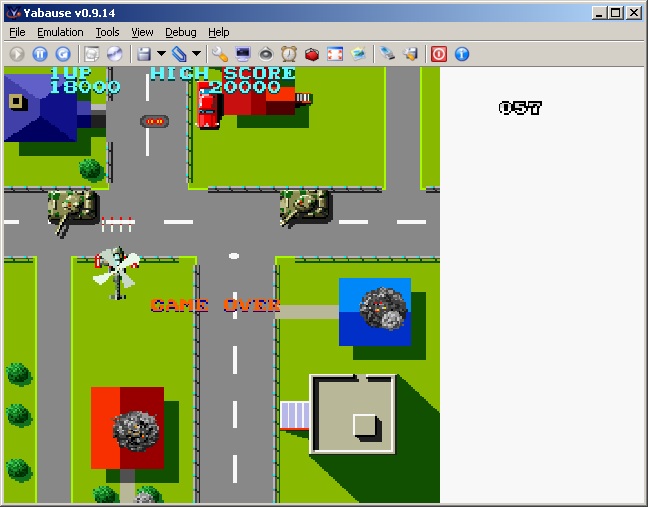648x507 pixels.
Task: Click the red fire truck sprite
Action: [x=208, y=107]
